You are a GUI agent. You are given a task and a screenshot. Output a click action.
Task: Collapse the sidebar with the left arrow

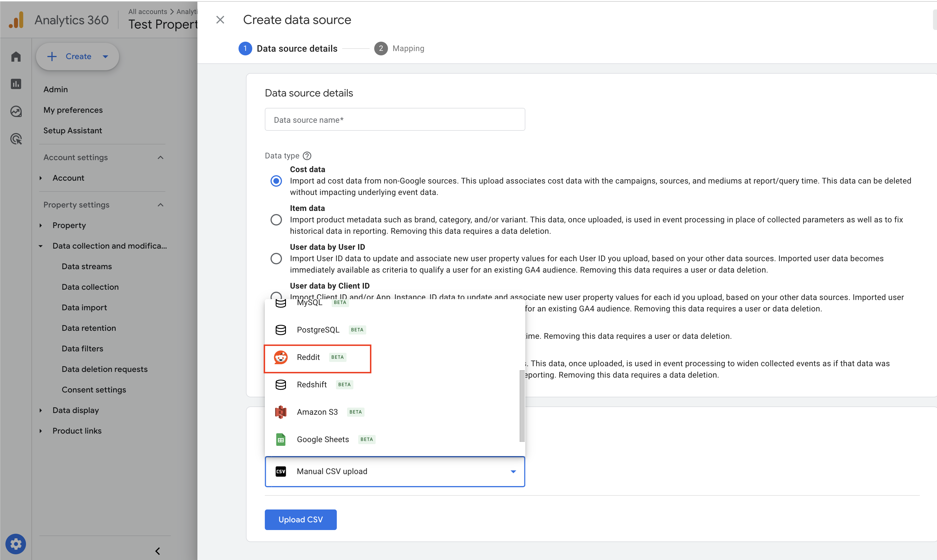coord(157,551)
